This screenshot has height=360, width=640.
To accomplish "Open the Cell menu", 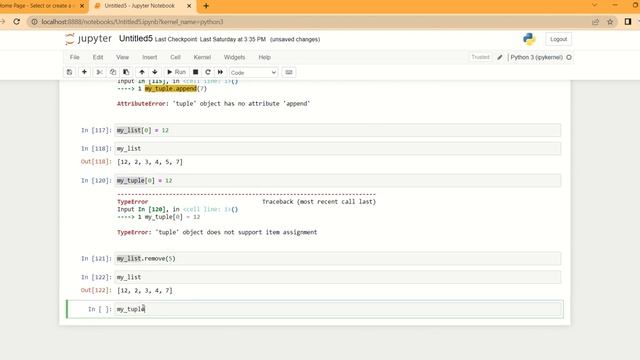I will click(176, 57).
